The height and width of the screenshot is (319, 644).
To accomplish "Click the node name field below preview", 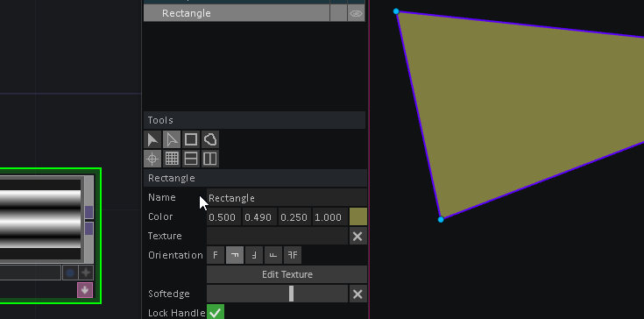I will coord(30,273).
